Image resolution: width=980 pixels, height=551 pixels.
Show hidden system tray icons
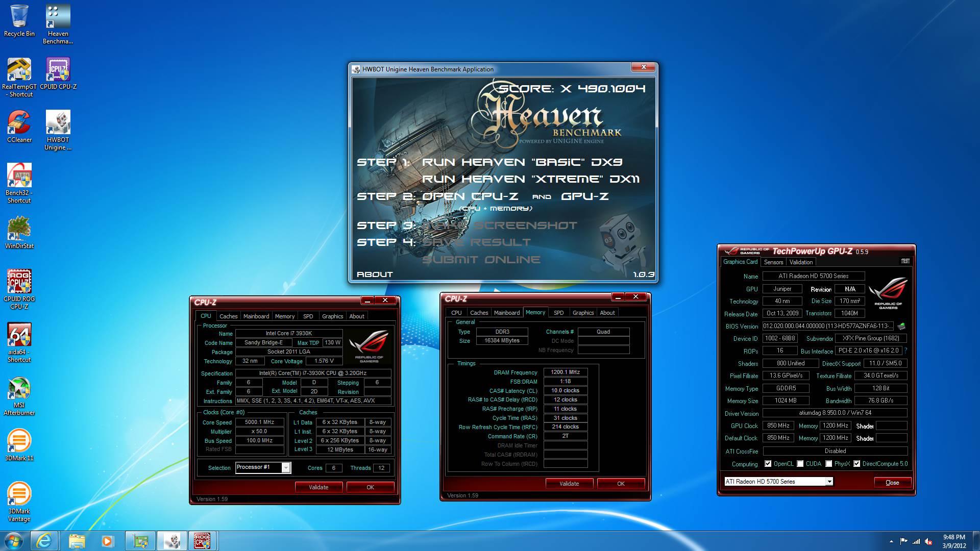891,541
